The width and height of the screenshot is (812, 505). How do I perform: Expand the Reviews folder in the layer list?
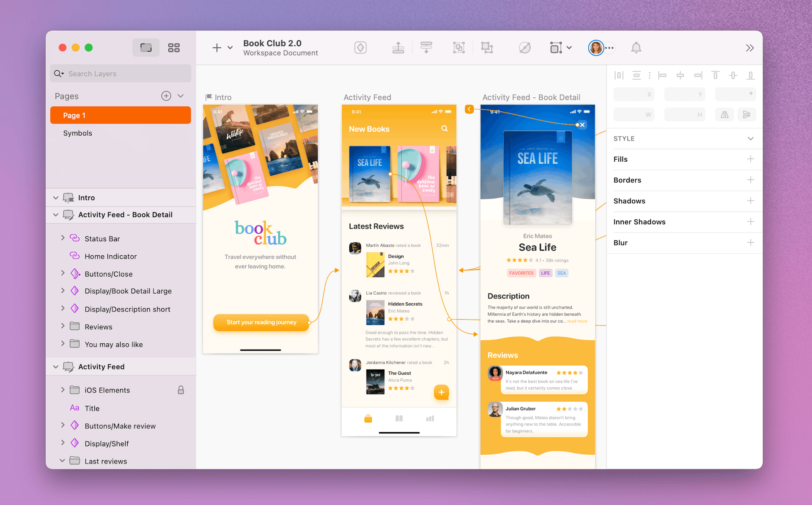[x=63, y=326]
